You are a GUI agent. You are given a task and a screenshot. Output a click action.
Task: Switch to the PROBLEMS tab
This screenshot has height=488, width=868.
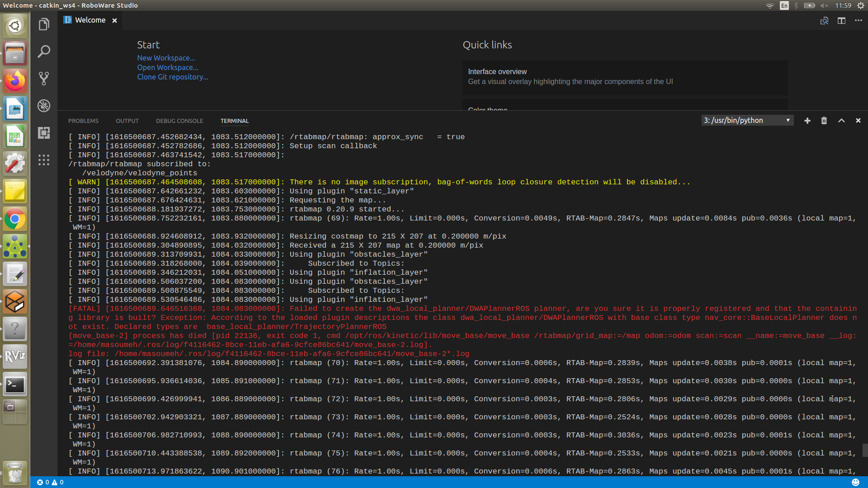tap(83, 121)
